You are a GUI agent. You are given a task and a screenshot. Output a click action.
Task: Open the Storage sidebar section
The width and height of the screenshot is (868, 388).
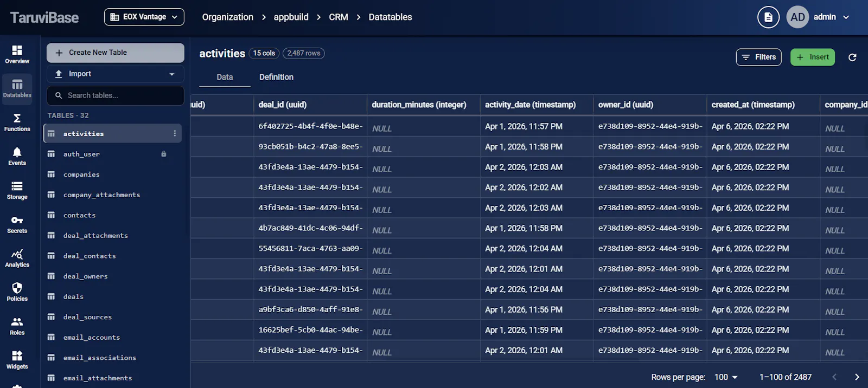pos(17,190)
